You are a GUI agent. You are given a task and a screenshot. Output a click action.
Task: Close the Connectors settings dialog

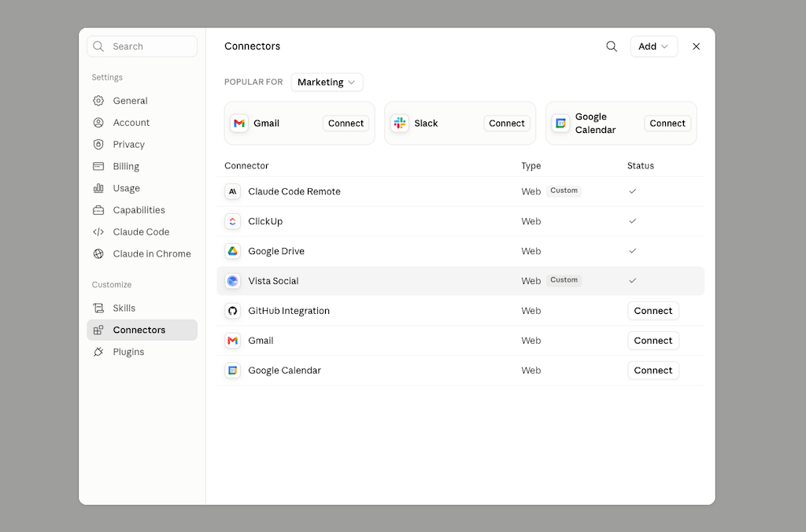(x=696, y=46)
